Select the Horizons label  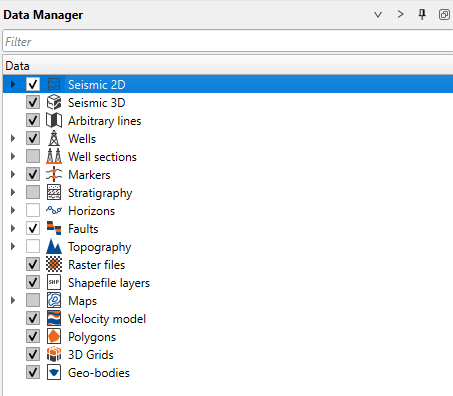(91, 211)
